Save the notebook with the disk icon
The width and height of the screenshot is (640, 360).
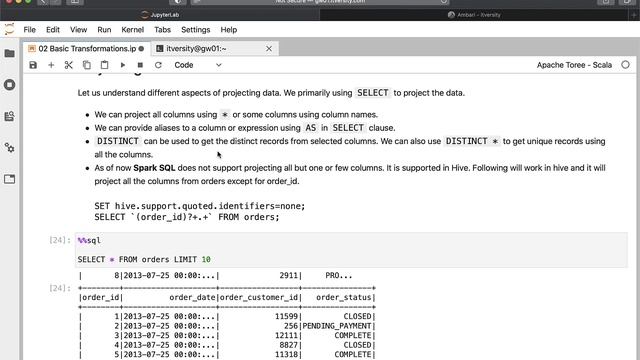pyautogui.click(x=33, y=65)
